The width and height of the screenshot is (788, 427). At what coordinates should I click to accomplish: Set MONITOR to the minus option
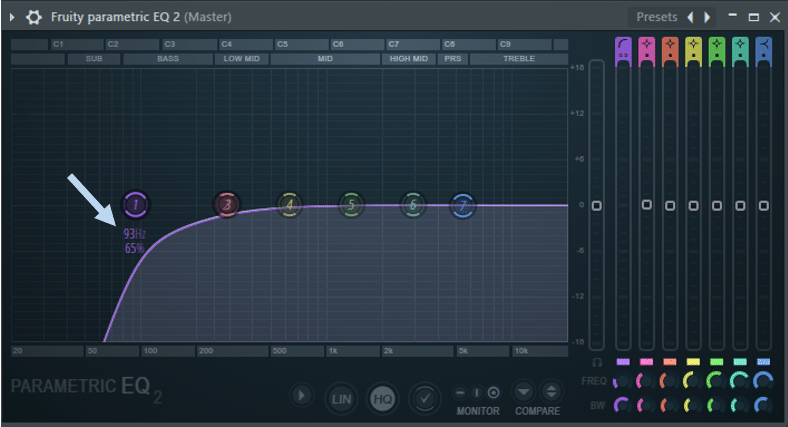pos(459,392)
